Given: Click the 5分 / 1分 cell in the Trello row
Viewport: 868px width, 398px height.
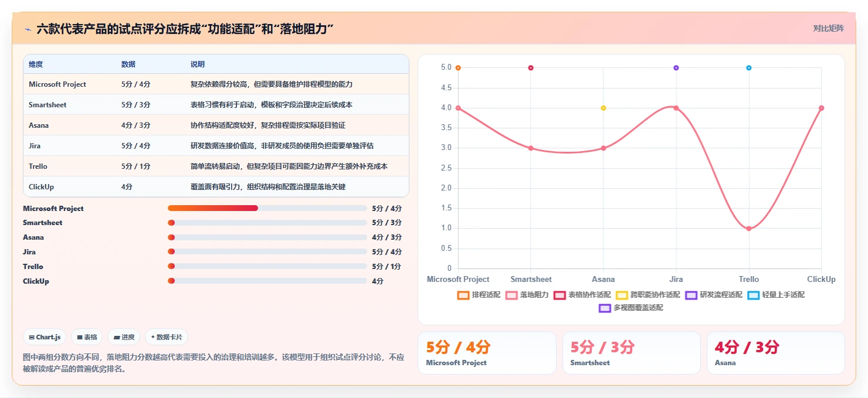Looking at the screenshot, I should click(x=136, y=166).
